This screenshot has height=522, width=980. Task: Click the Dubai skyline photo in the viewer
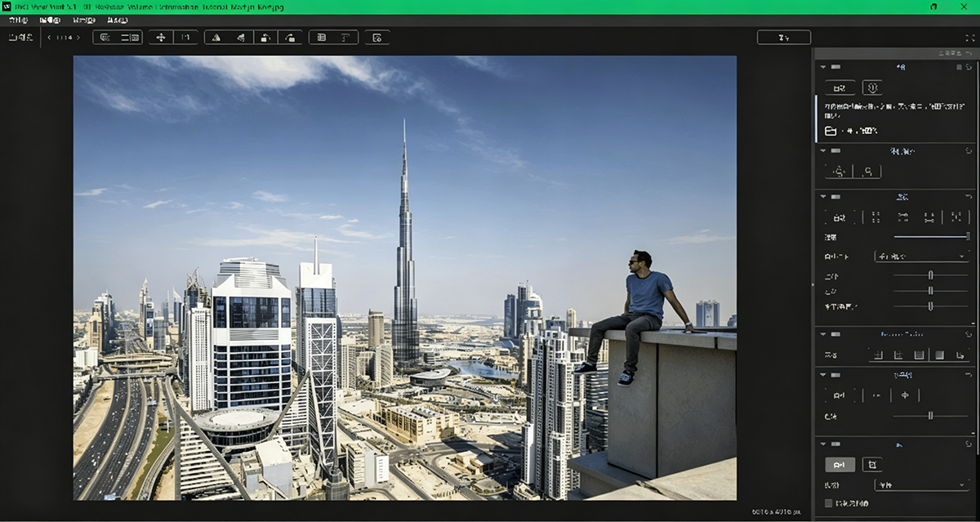(405, 278)
